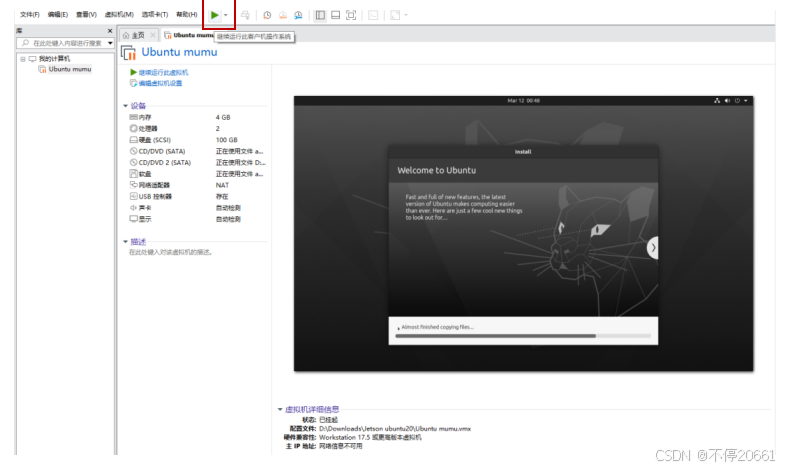Collapse the 我的计算机 tree node

pyautogui.click(x=23, y=59)
